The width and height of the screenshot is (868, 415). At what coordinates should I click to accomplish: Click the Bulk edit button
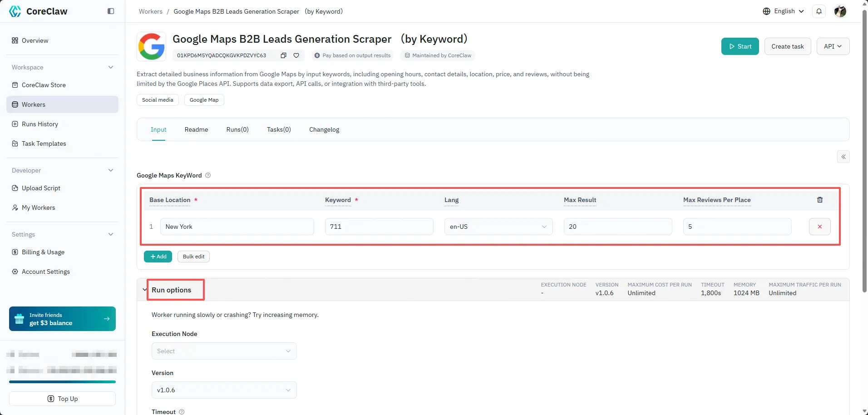coord(194,257)
